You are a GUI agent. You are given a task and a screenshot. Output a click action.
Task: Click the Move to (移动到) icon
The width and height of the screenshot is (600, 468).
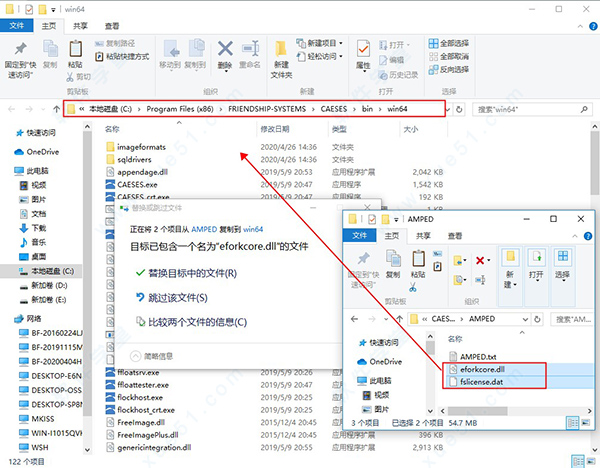pyautogui.click(x=170, y=54)
